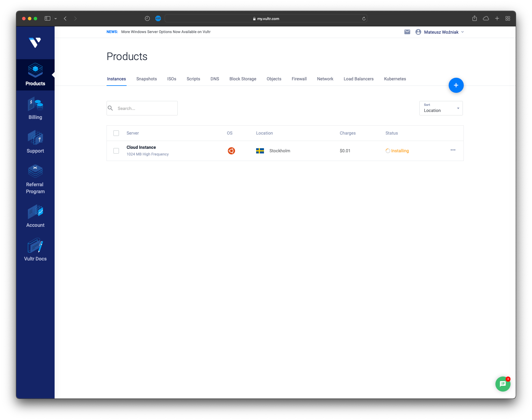Screen dimensions: 532x420
Task: Click the user avatar icon
Action: 418,32
